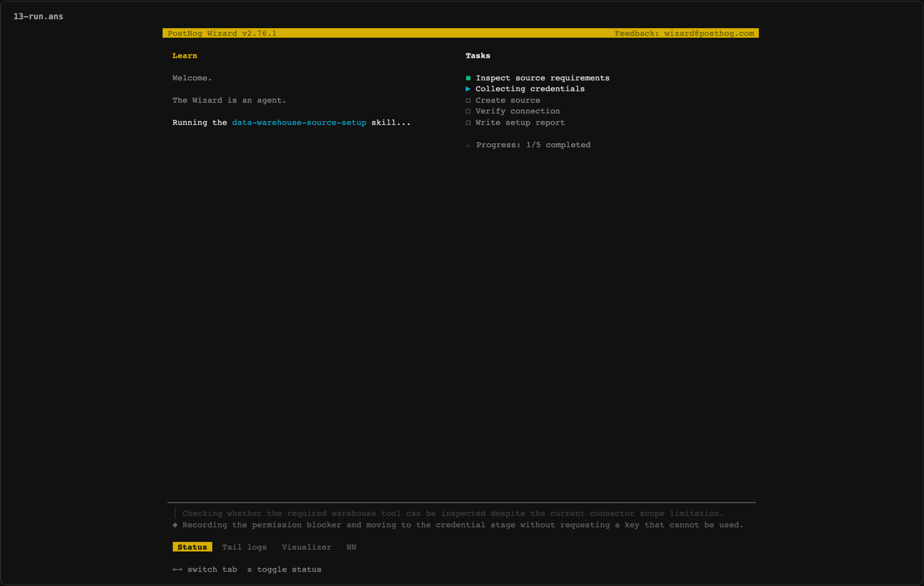Click the 'Welcome.' line
The height and width of the screenshot is (586, 924).
coord(192,78)
